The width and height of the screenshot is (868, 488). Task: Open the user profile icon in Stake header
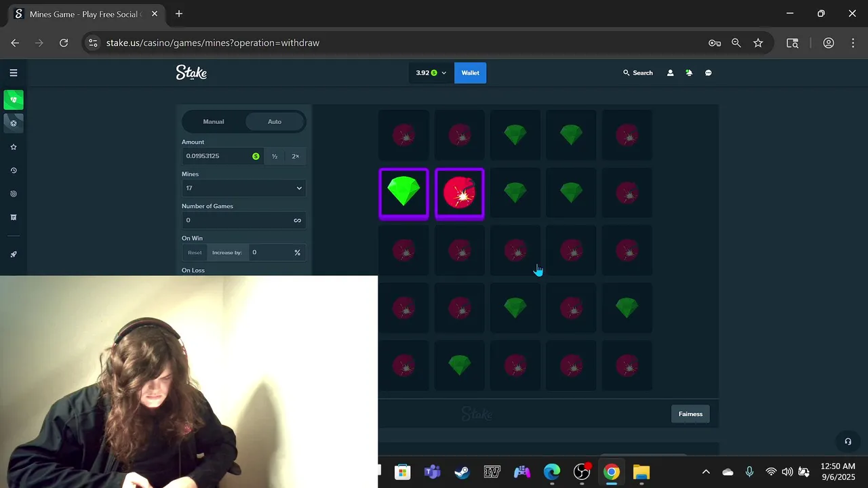tap(670, 73)
